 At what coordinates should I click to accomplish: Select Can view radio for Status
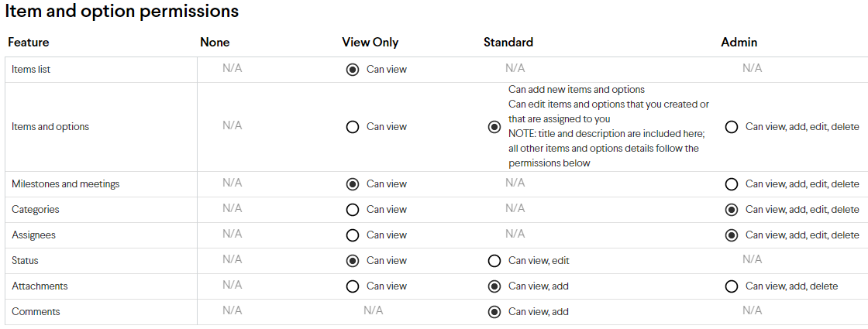(x=352, y=261)
